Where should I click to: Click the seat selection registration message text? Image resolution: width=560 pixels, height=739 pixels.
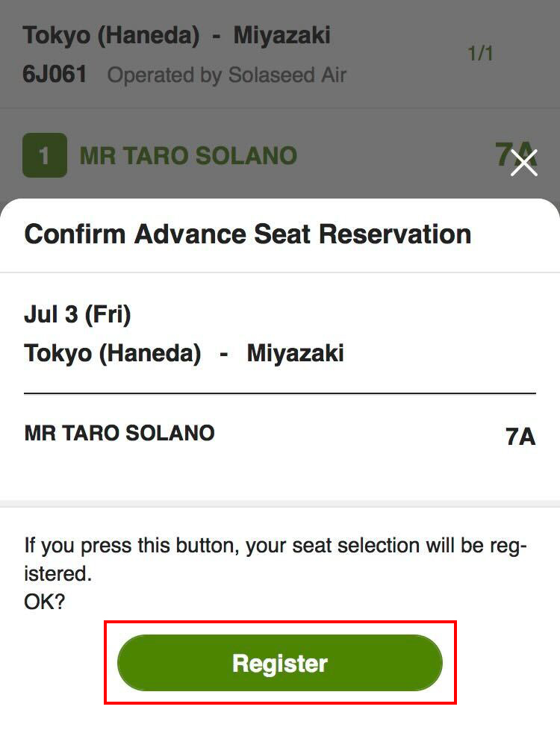click(275, 558)
